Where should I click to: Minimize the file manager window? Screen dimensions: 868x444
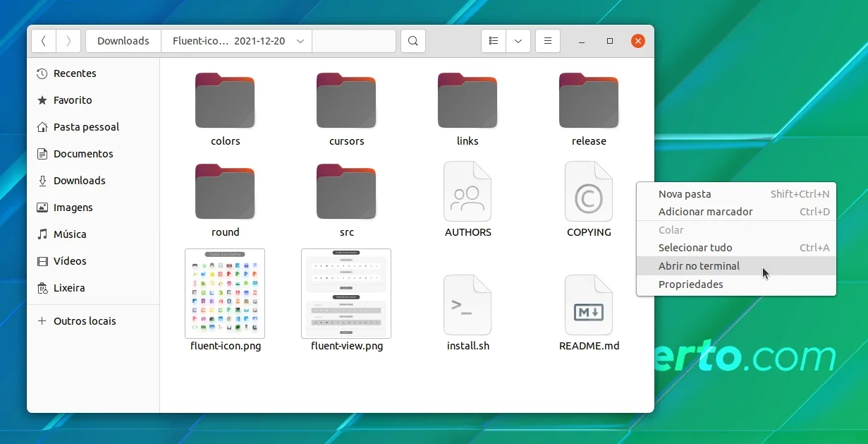click(582, 42)
